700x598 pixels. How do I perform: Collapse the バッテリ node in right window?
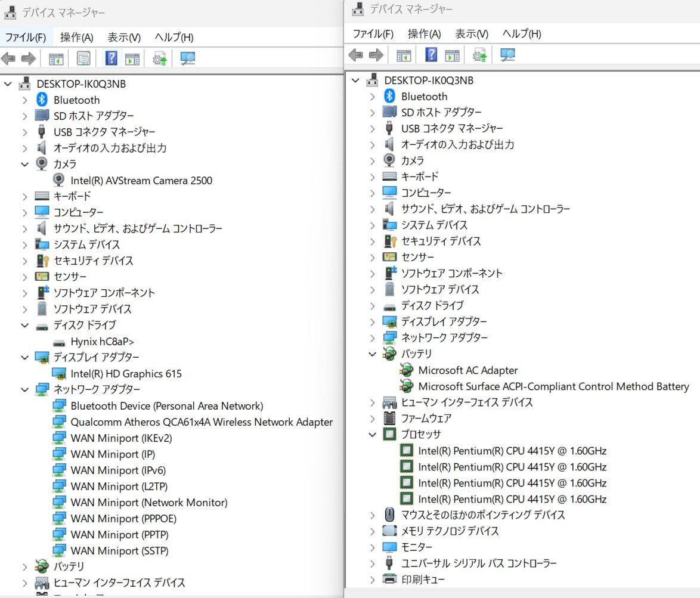(372, 354)
